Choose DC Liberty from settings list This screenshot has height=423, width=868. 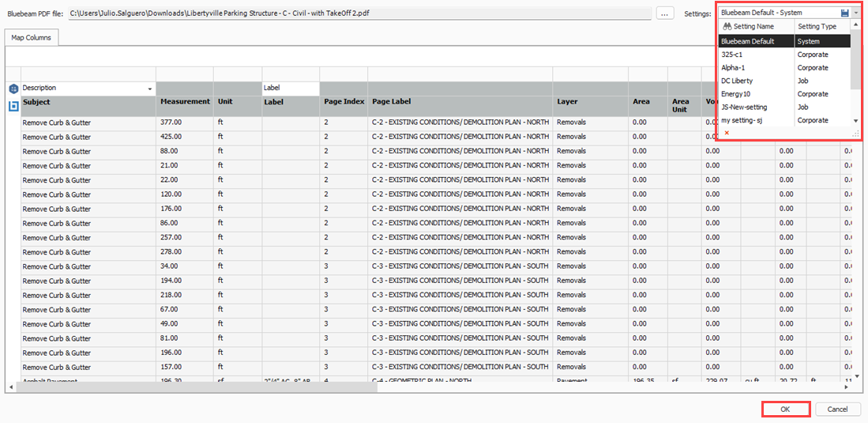[x=737, y=81]
